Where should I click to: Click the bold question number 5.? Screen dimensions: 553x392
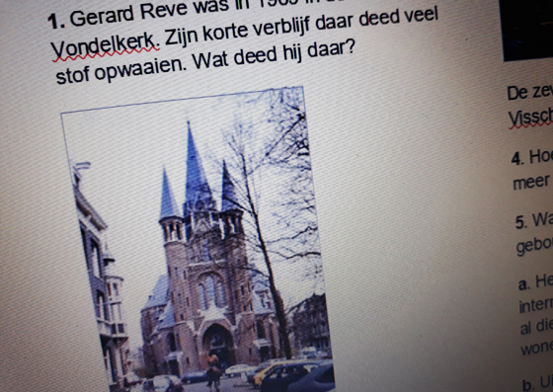coord(520,222)
